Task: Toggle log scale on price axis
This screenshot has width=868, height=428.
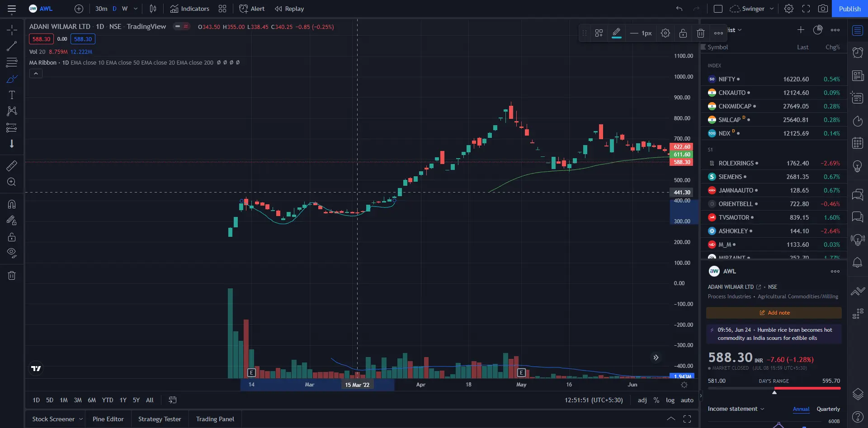Action: point(670,400)
